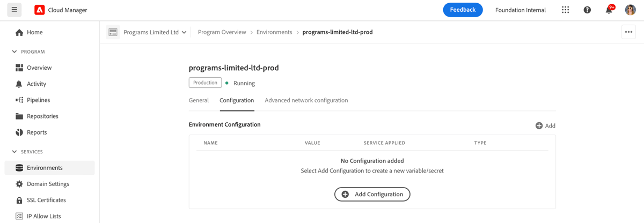The height and width of the screenshot is (223, 644).
Task: Go to Pipelines in sidebar
Action: point(38,100)
